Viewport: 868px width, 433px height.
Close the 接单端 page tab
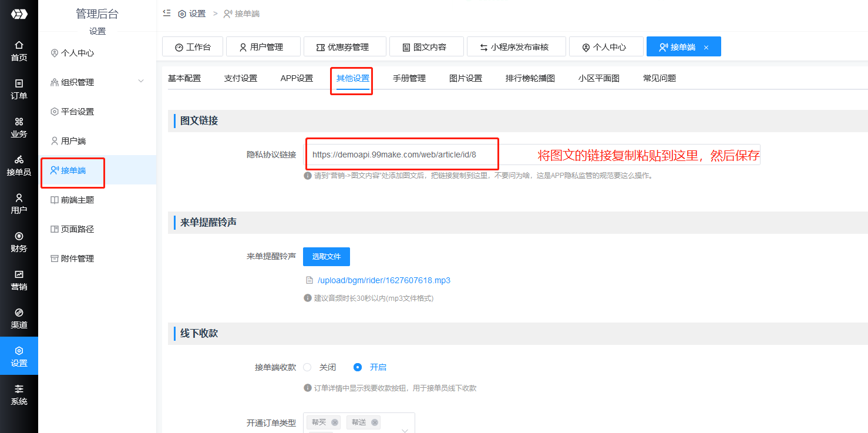[x=706, y=47]
